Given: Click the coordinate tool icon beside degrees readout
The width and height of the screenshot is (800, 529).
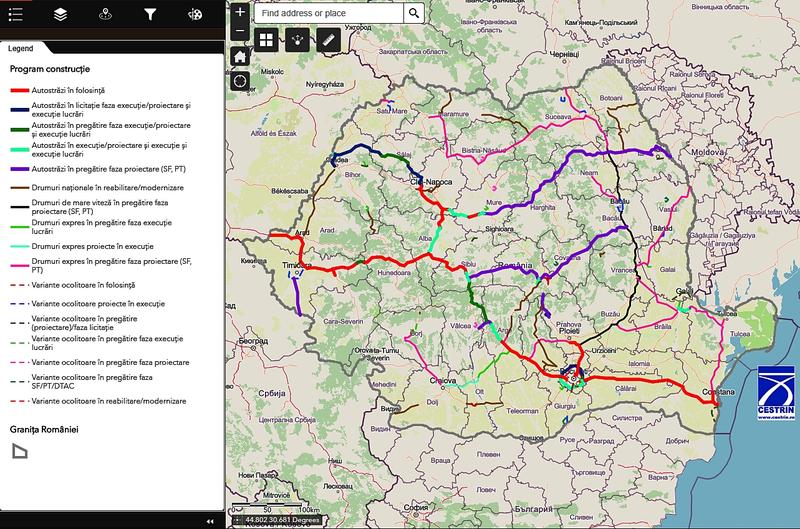Looking at the screenshot, I should 237,521.
